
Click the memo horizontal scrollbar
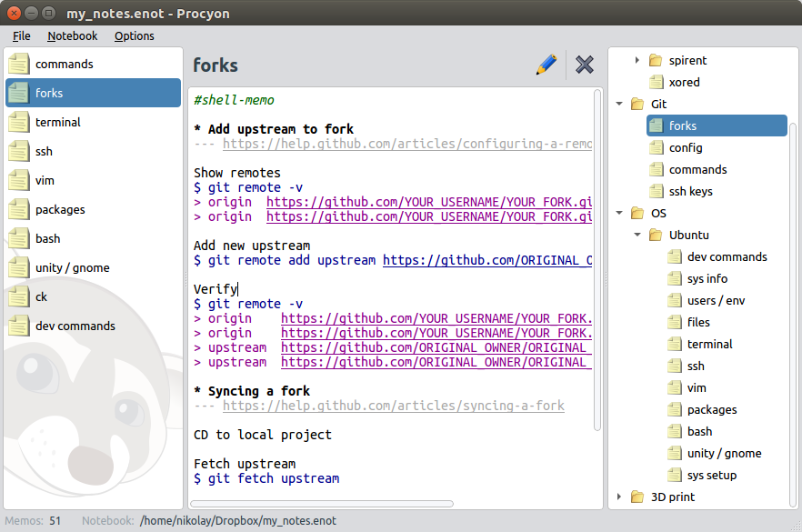coord(322,504)
